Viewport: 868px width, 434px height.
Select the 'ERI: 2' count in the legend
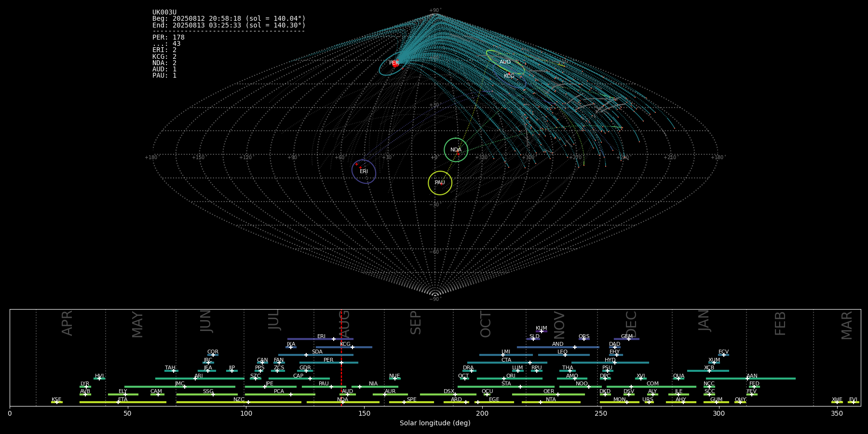(164, 50)
